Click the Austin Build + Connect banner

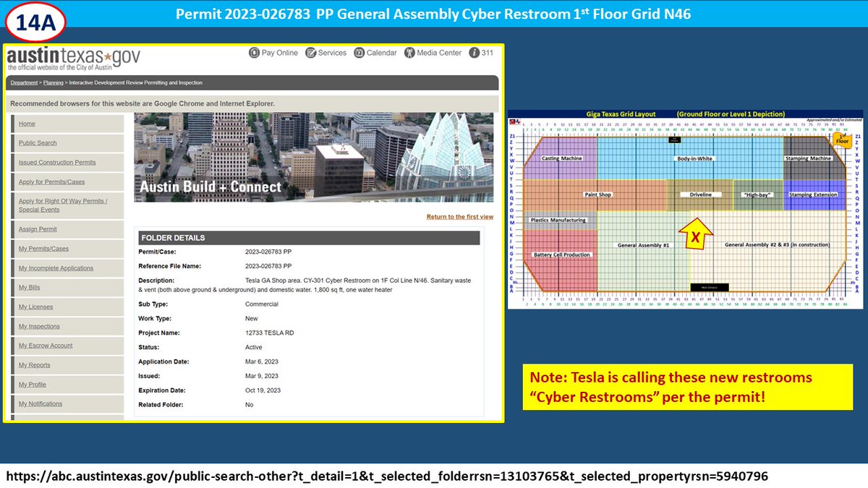point(314,158)
